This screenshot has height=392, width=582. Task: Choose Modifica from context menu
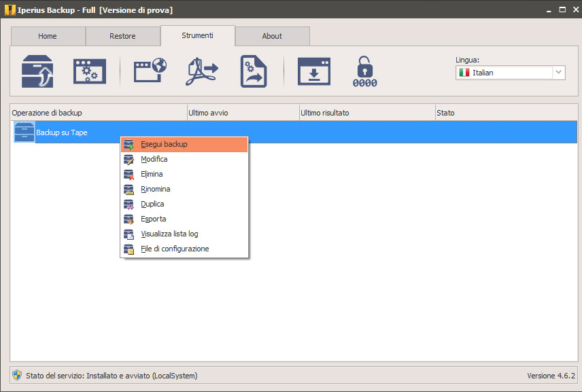[184, 159]
